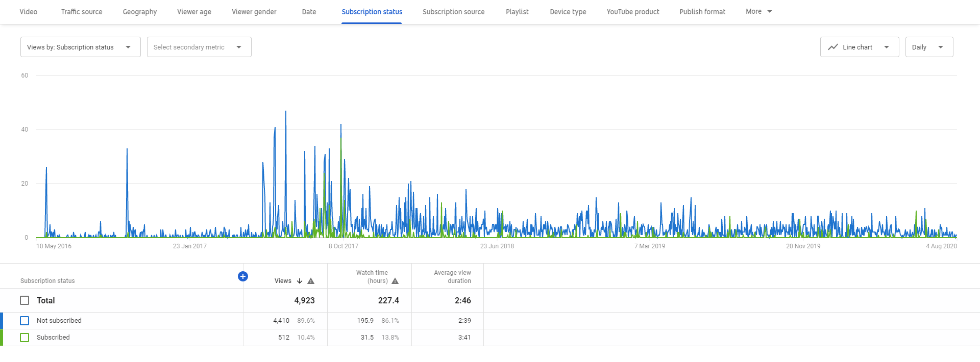Click the warning triangle beside Watch time
This screenshot has height=362, width=980.
point(395,281)
